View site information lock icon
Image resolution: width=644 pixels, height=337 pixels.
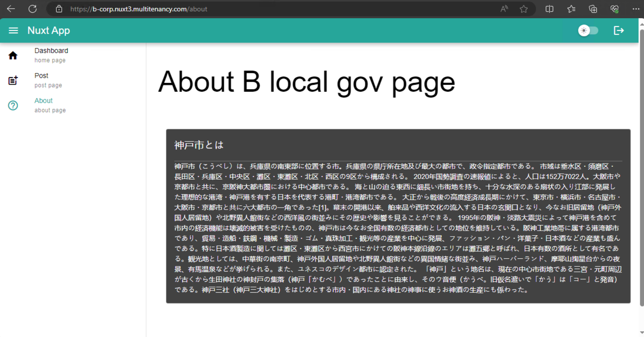[59, 9]
